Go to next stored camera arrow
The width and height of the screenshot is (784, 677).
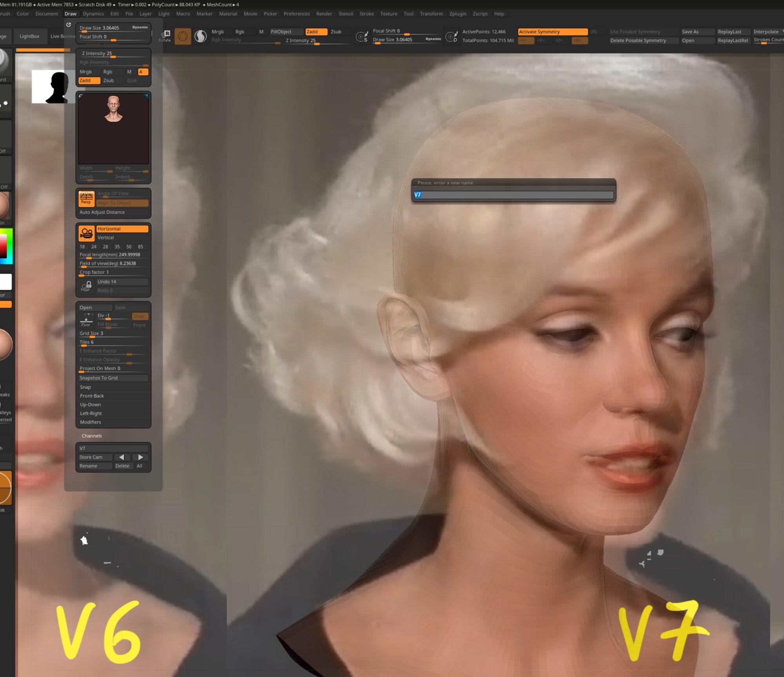140,457
